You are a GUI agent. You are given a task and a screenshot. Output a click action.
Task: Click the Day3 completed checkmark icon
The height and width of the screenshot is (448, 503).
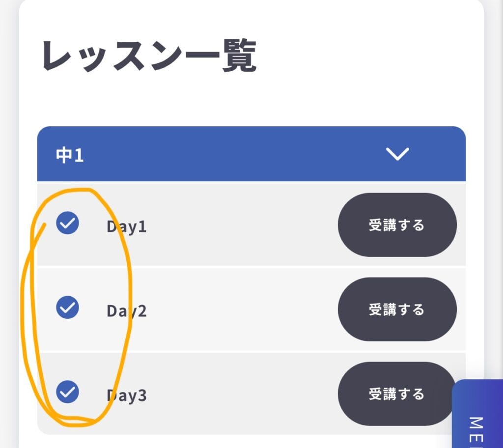coord(67,392)
